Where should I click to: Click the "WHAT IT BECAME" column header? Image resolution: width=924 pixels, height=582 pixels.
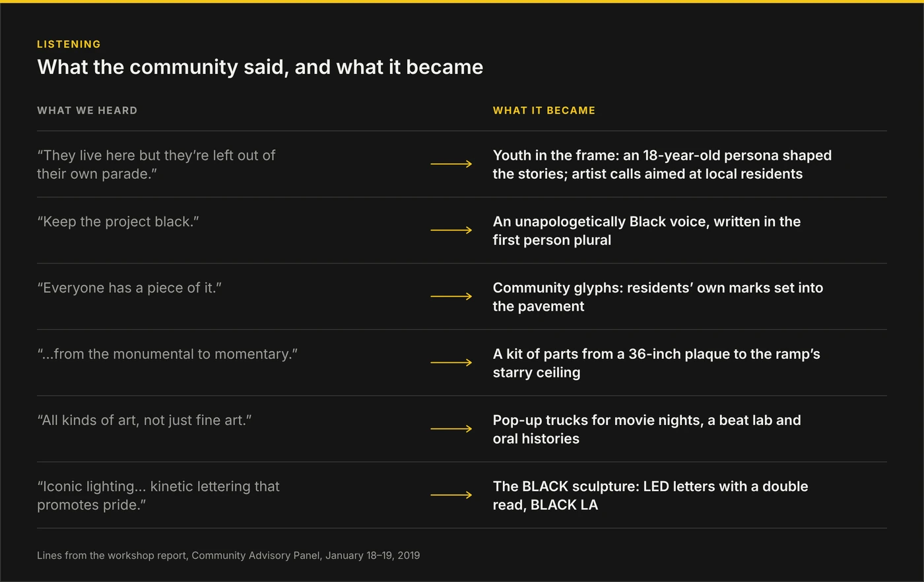[544, 110]
